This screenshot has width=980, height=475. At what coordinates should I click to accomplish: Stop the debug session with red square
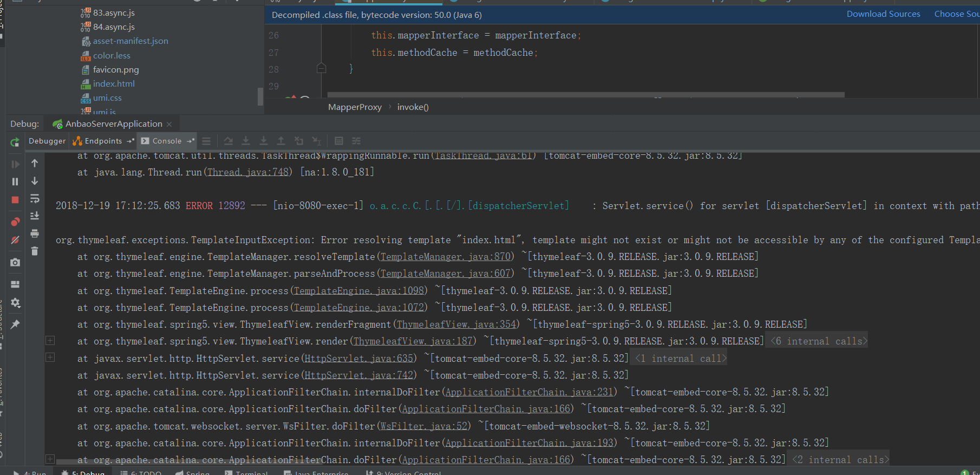click(15, 200)
